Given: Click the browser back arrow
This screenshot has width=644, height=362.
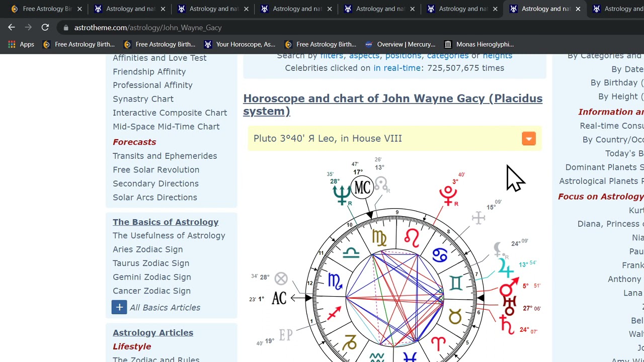Looking at the screenshot, I should coord(12,28).
